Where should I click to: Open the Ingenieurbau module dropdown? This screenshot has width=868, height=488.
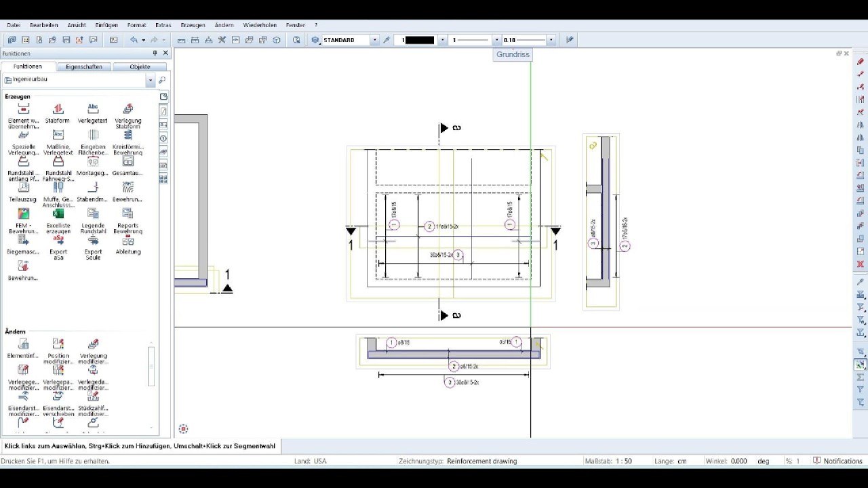[151, 80]
